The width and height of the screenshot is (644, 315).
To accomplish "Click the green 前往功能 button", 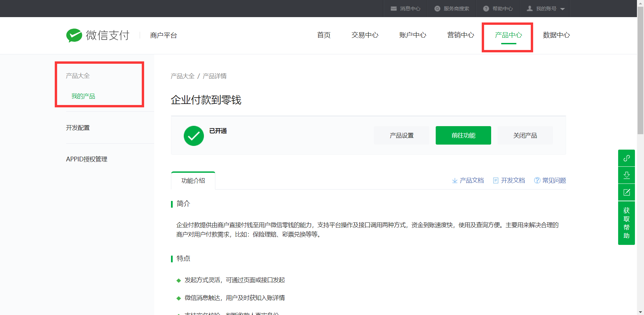I will coord(463,136).
